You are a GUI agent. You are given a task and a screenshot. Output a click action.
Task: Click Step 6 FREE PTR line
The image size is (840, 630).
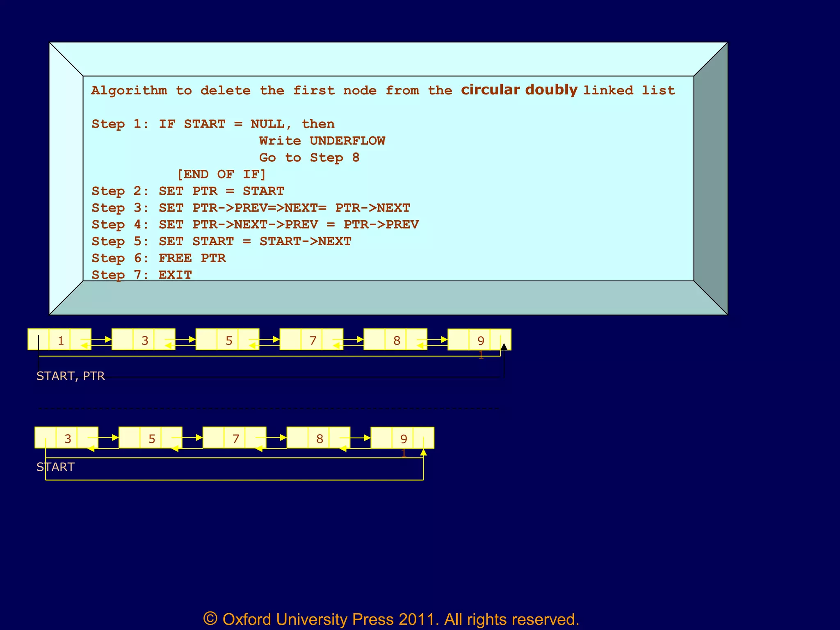point(159,258)
